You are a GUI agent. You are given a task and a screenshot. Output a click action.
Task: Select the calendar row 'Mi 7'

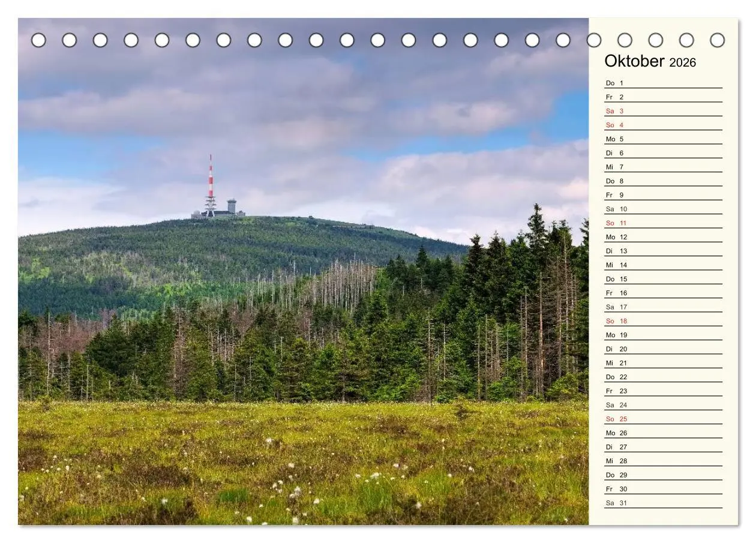(x=663, y=167)
